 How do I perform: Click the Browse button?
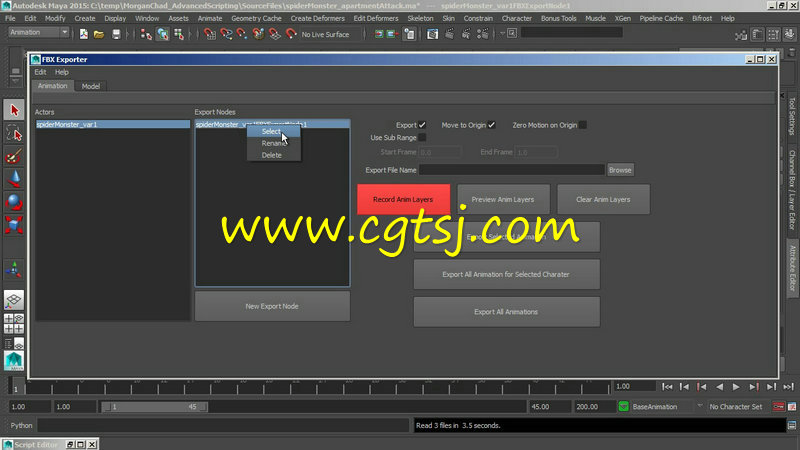620,170
